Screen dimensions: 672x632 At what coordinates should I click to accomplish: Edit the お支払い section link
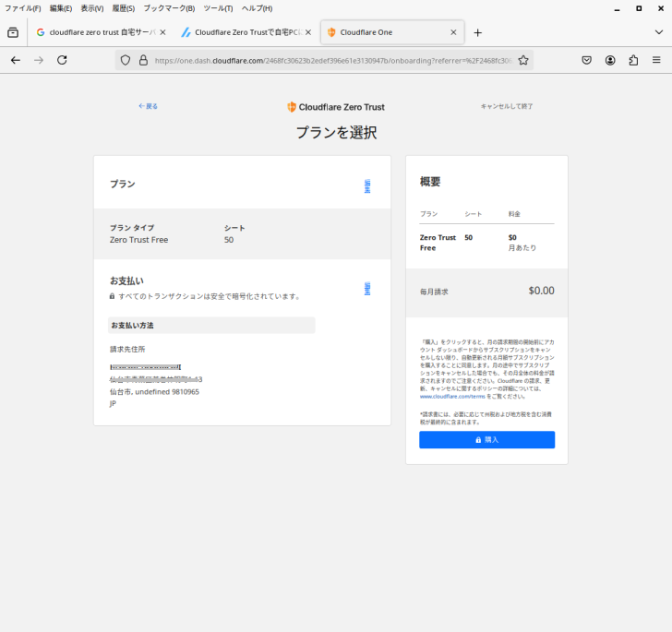click(367, 289)
